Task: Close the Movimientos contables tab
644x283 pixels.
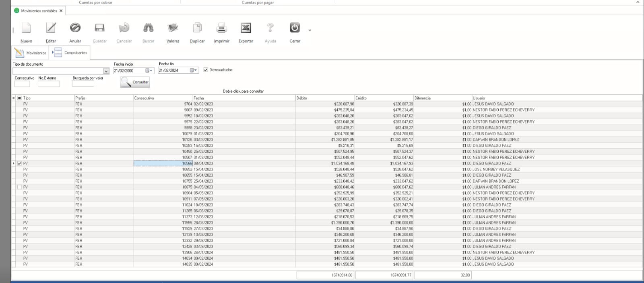Action: pyautogui.click(x=61, y=11)
